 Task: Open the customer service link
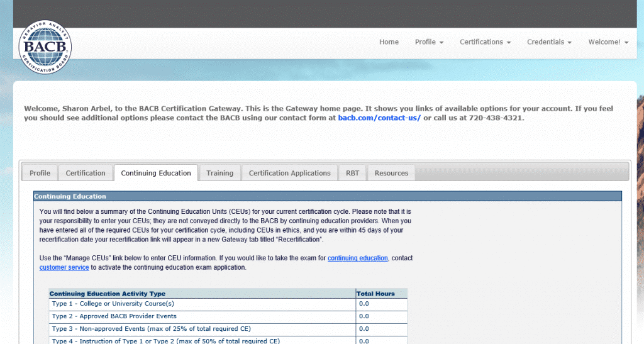click(64, 267)
